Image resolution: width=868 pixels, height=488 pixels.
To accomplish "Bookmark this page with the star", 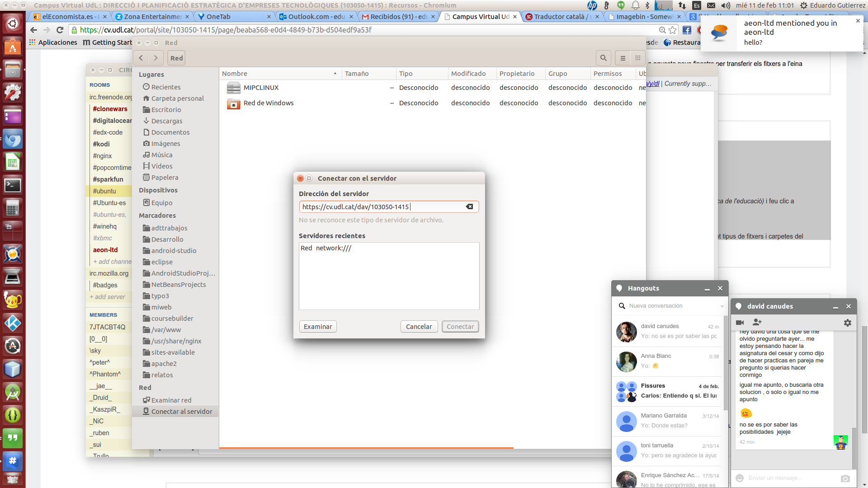I will 673,30.
